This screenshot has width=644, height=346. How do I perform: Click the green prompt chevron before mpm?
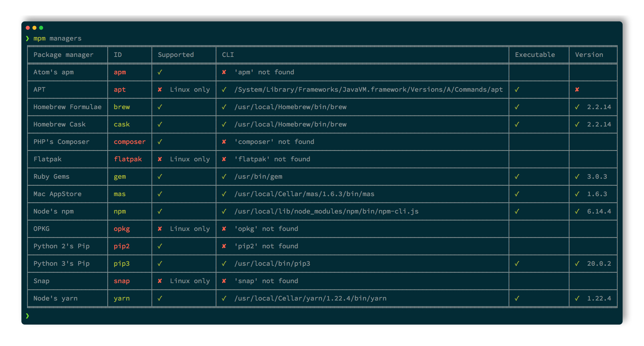27,38
